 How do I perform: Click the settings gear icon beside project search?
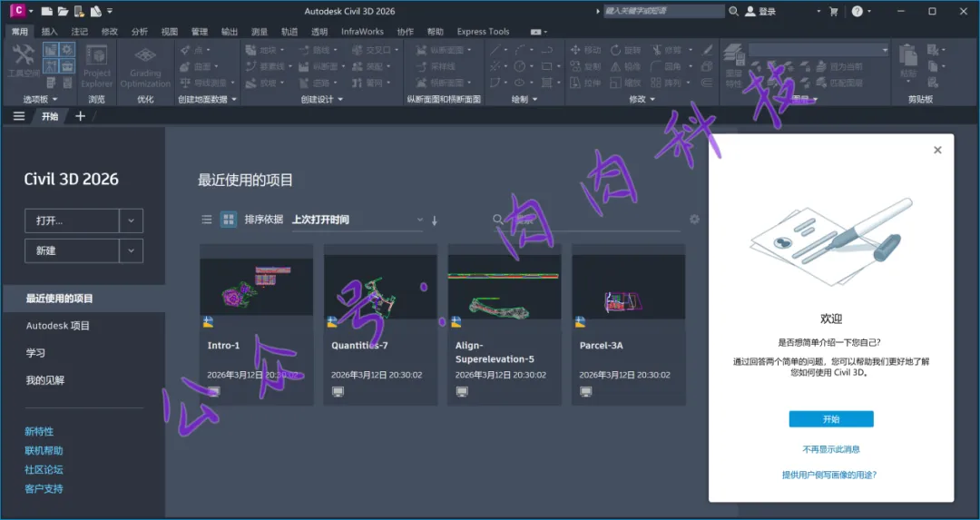click(694, 220)
